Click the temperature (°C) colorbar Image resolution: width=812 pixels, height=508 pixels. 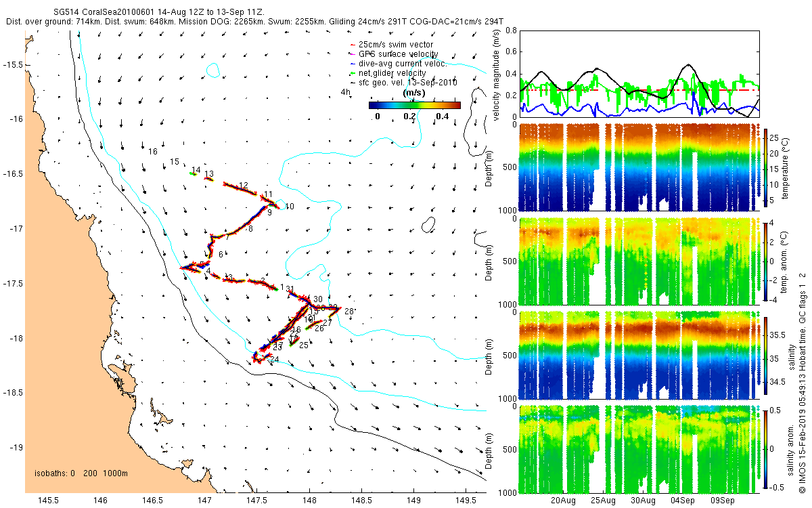pos(765,166)
